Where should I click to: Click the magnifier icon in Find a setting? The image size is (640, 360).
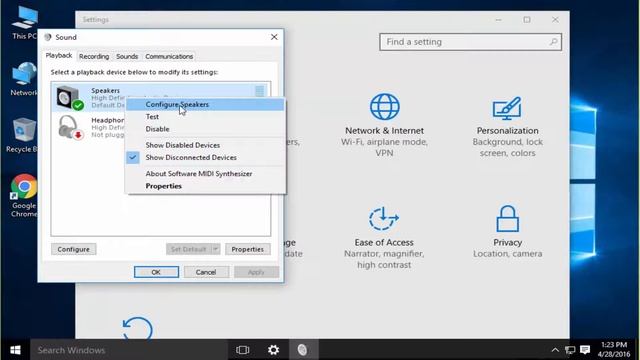point(553,42)
